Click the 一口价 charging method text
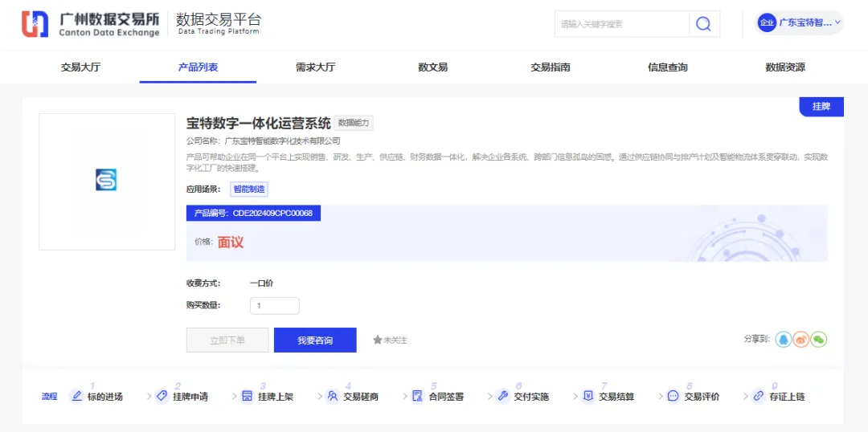 point(261,283)
